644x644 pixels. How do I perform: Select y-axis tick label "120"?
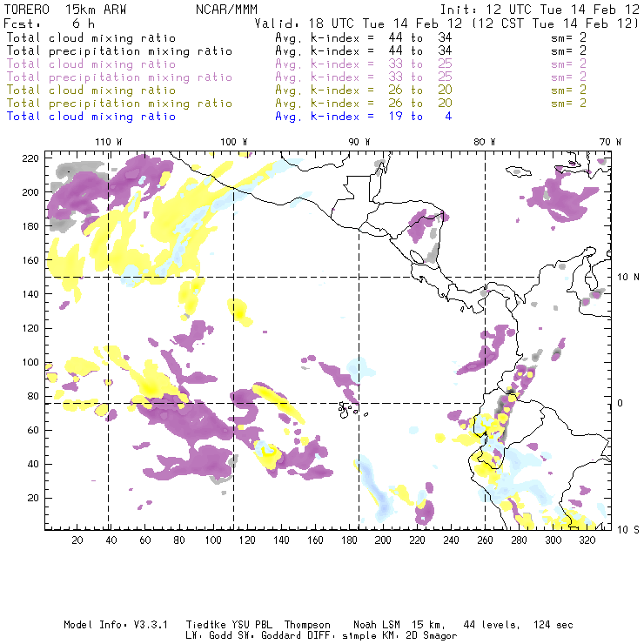(x=30, y=328)
